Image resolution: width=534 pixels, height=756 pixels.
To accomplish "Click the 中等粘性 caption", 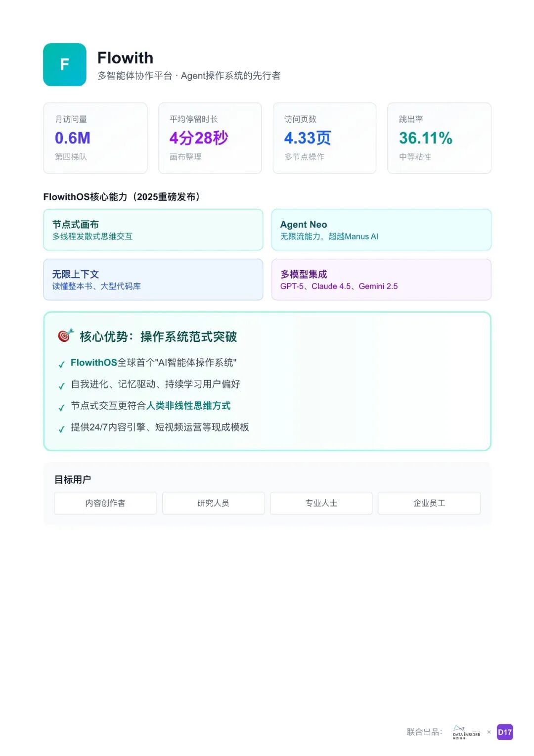I will 415,157.
